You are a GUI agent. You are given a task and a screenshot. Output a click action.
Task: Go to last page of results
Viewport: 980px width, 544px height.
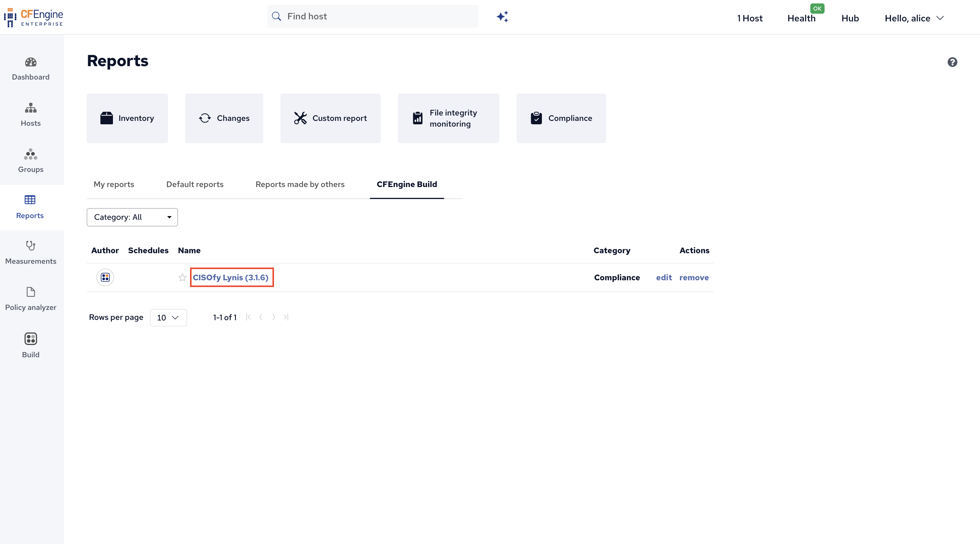coord(286,317)
